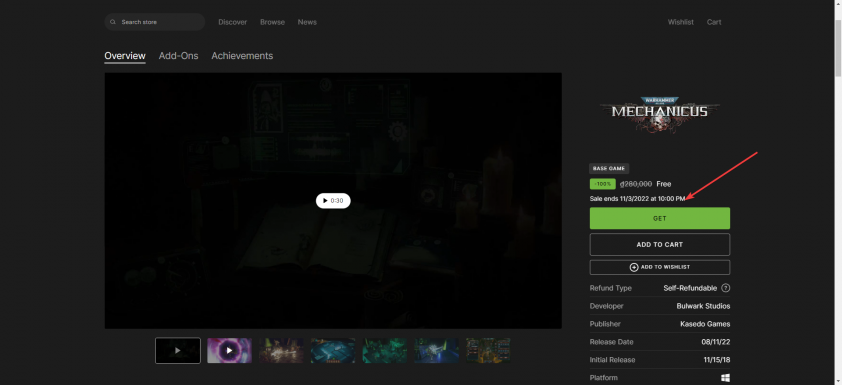The height and width of the screenshot is (385, 842).
Task: Go to the News page
Action: click(x=307, y=22)
